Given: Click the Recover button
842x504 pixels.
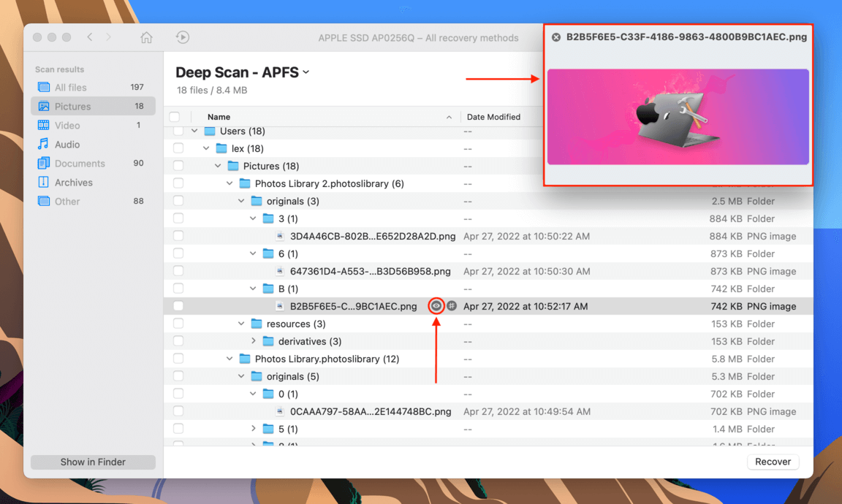Looking at the screenshot, I should 773,462.
